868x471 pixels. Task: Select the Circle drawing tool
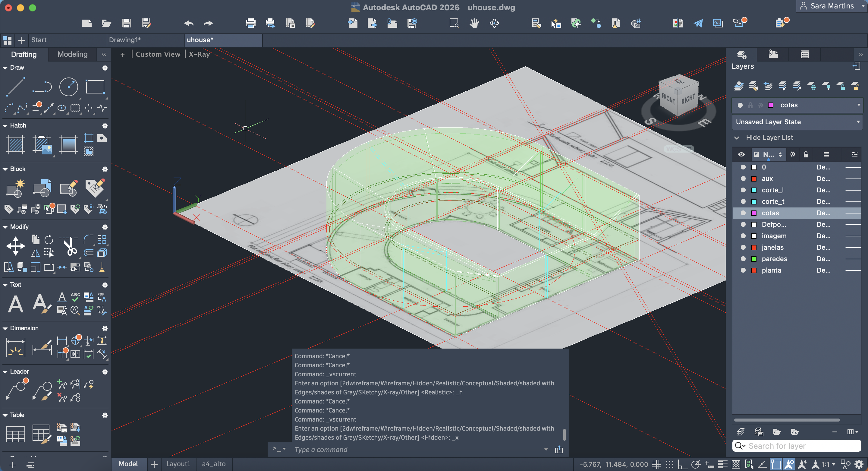(x=68, y=87)
